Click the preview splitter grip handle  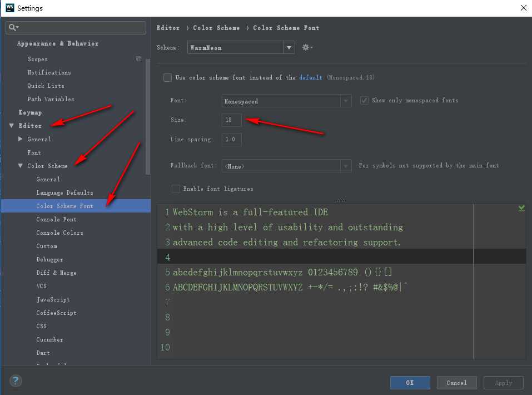(x=341, y=200)
